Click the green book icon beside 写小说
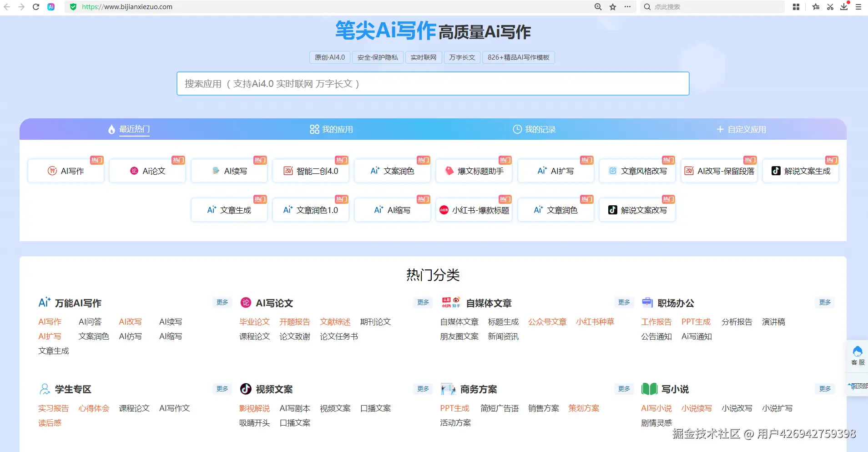Viewport: 868px width, 452px height. click(x=649, y=389)
